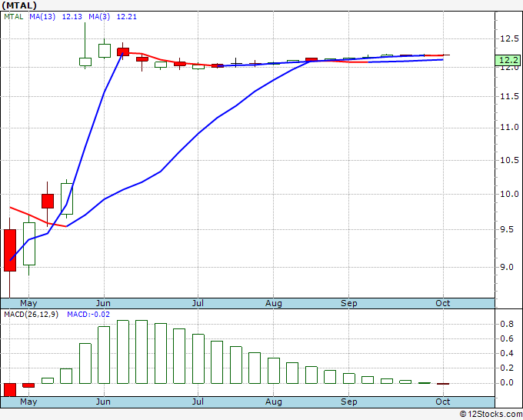This screenshot has height=420, width=523.
Task: Click the 12.5 price axis label
Action: 509,38
